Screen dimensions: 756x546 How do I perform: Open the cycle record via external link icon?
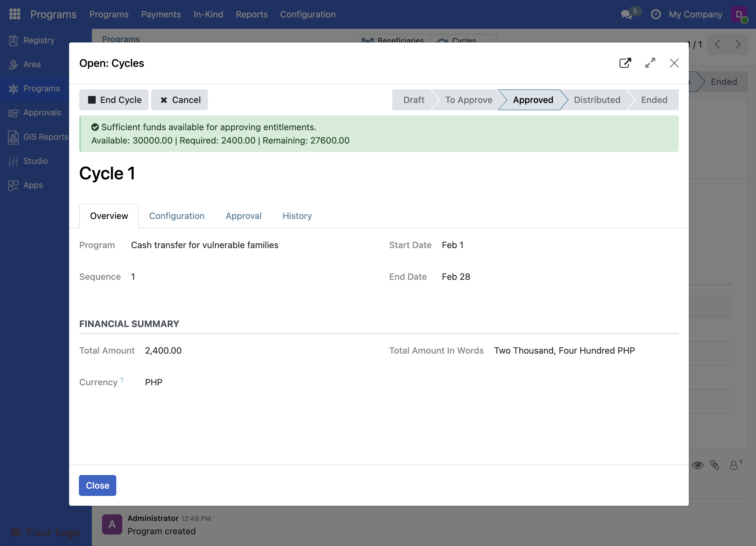pyautogui.click(x=625, y=63)
